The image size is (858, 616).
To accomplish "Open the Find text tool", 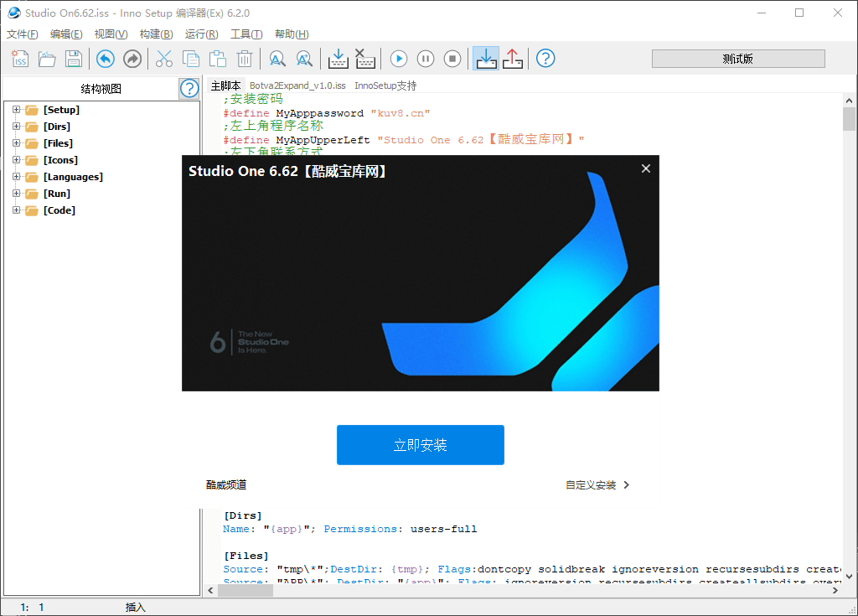I will [277, 59].
